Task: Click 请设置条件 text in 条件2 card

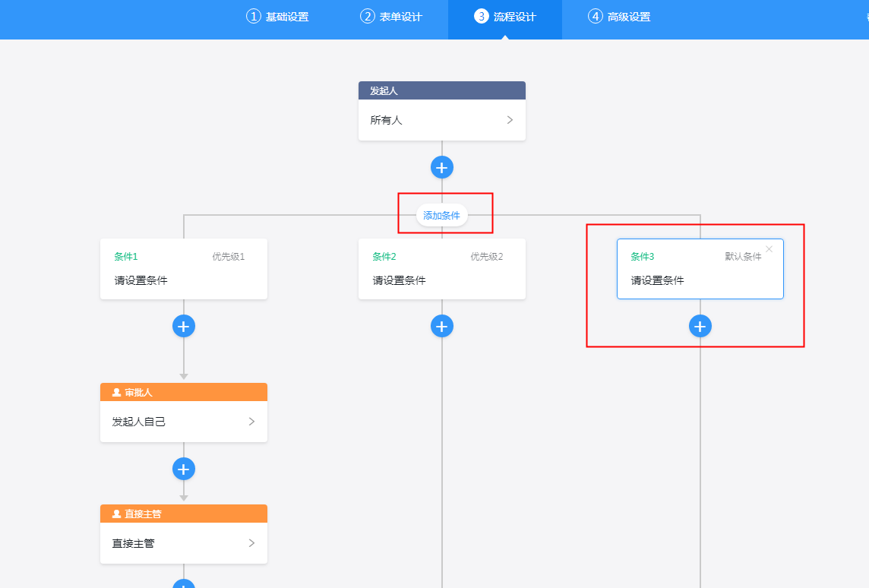Action: (x=399, y=280)
